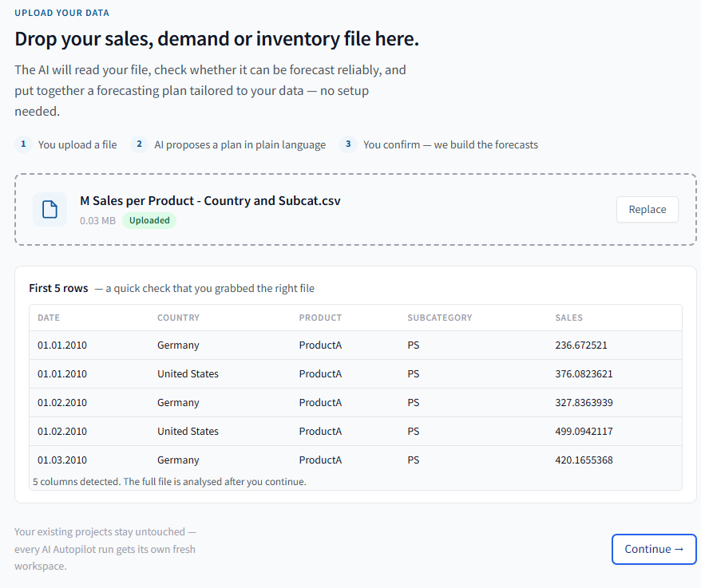The height and width of the screenshot is (588, 701).
Task: Click 'AI proposes a plan in plain language' label
Action: point(240,144)
